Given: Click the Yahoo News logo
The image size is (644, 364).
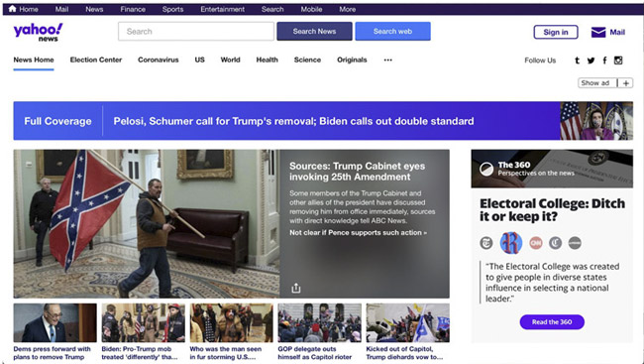Looking at the screenshot, I should click(x=39, y=32).
